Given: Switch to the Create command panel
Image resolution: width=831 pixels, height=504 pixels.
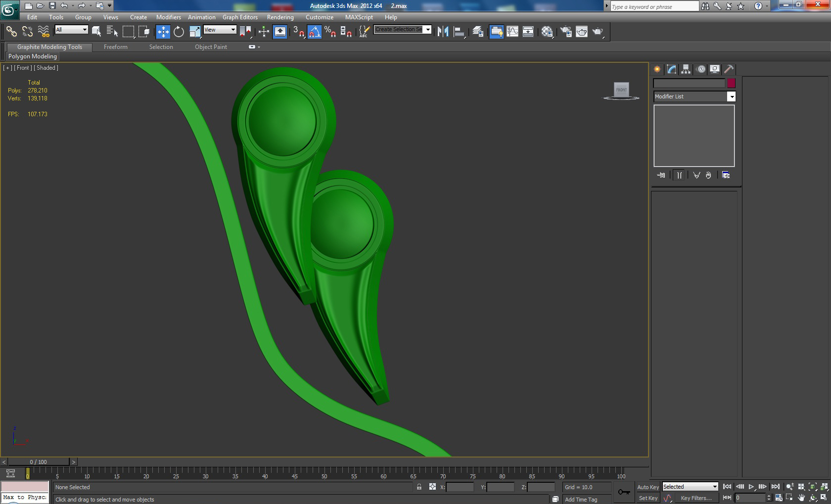Looking at the screenshot, I should 657,69.
